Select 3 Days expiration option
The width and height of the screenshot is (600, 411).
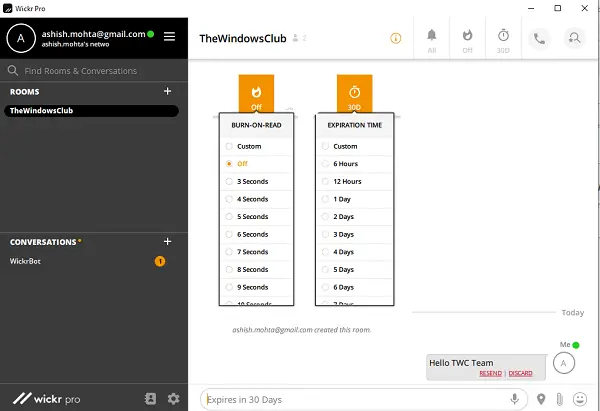[354, 234]
